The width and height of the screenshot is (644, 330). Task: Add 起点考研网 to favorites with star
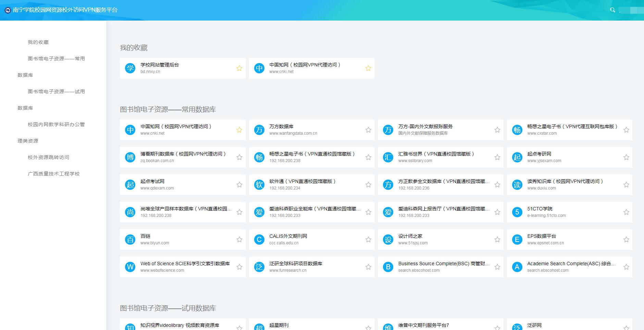(626, 157)
